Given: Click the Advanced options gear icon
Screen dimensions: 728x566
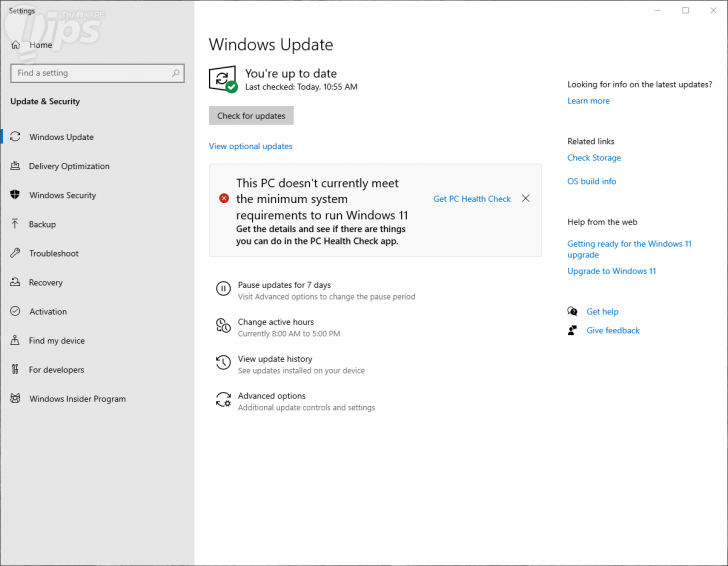Looking at the screenshot, I should [x=223, y=399].
